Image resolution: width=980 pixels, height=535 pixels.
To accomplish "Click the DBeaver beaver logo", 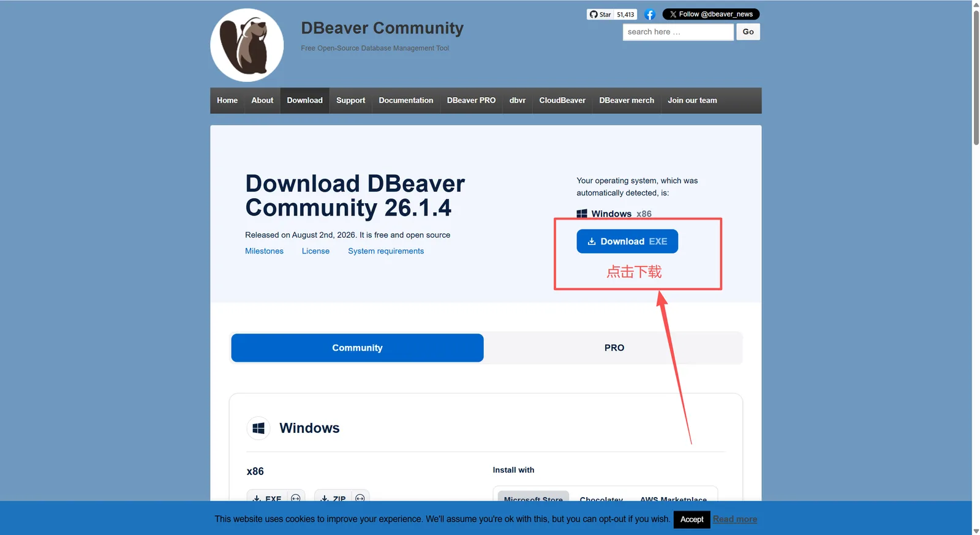I will tap(247, 45).
